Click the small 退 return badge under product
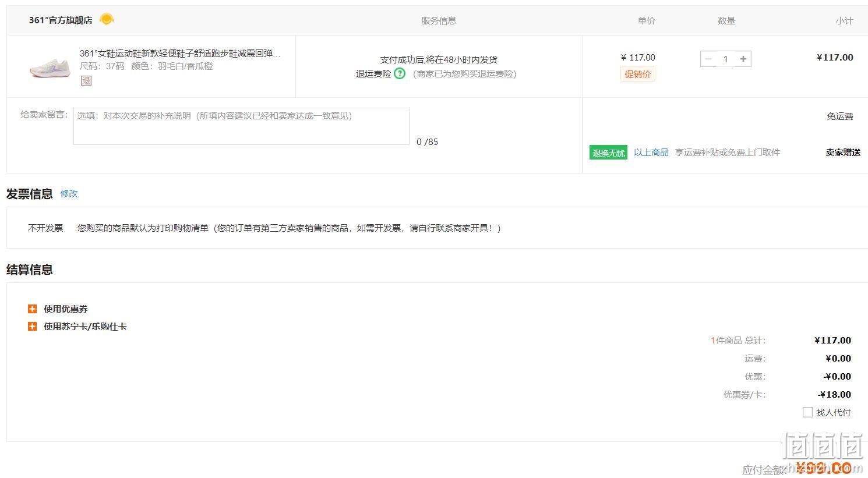Screen dimensions: 868x478 [x=86, y=80]
